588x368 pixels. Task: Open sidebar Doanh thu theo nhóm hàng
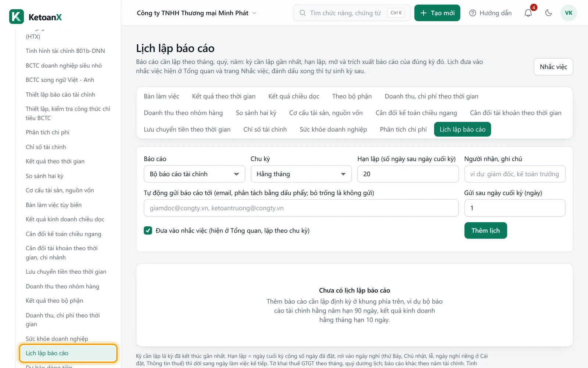point(62,286)
